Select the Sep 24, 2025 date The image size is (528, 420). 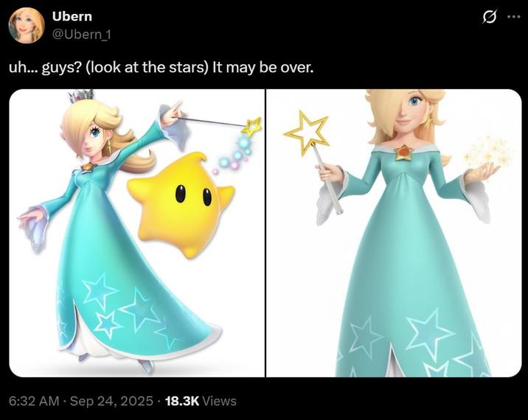coord(111,401)
